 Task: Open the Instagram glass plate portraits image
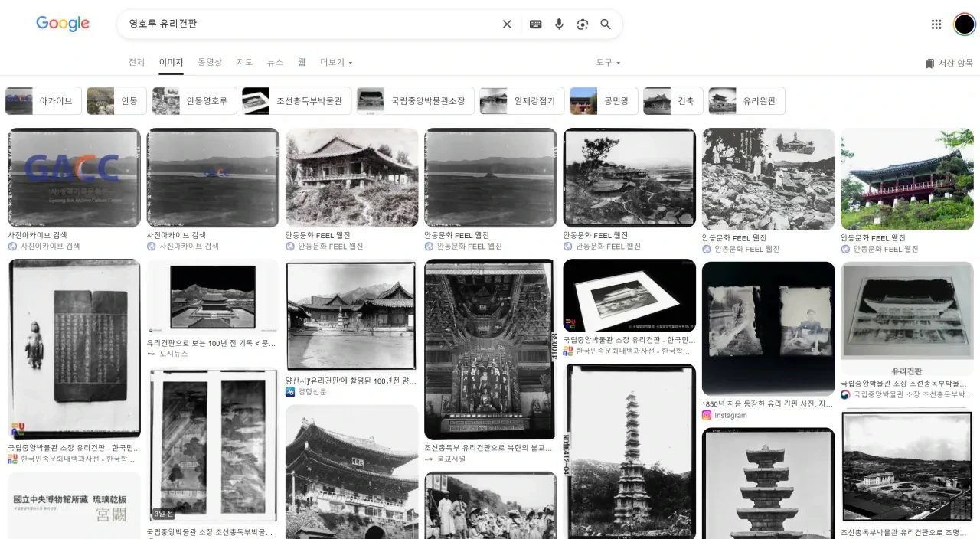(x=768, y=328)
